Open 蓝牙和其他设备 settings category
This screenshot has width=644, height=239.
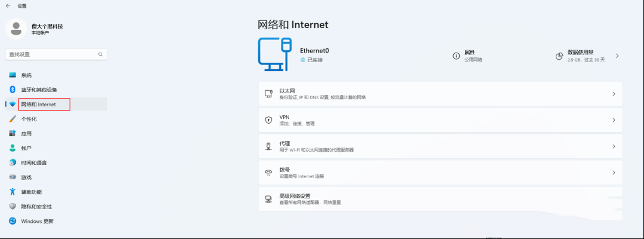pyautogui.click(x=56, y=90)
